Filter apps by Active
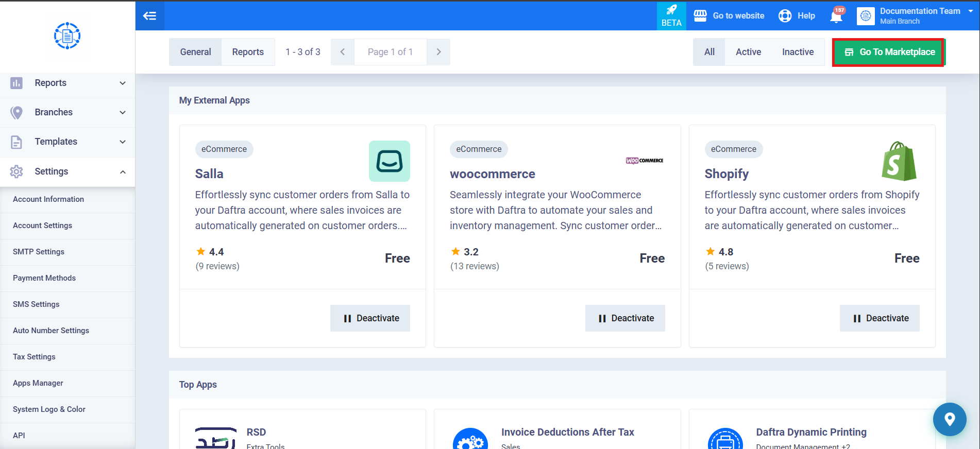This screenshot has height=449, width=980. click(748, 52)
